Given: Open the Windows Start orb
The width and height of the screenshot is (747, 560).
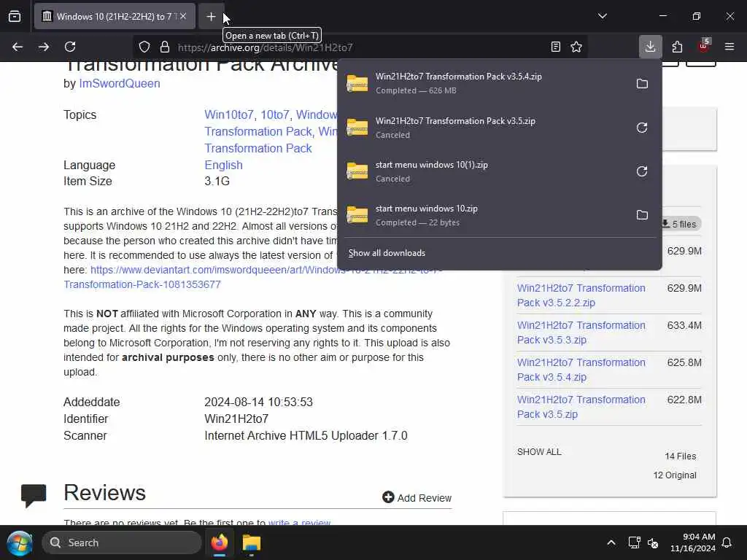Looking at the screenshot, I should (20, 542).
